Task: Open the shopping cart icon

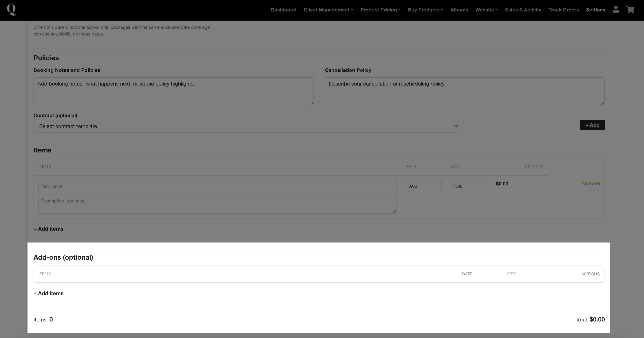Action: (630, 10)
